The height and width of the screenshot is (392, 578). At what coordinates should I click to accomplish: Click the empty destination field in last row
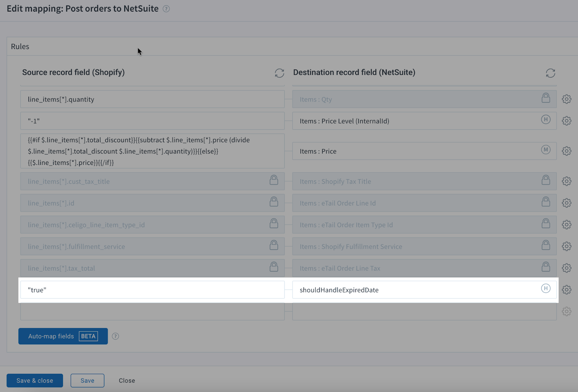click(424, 312)
